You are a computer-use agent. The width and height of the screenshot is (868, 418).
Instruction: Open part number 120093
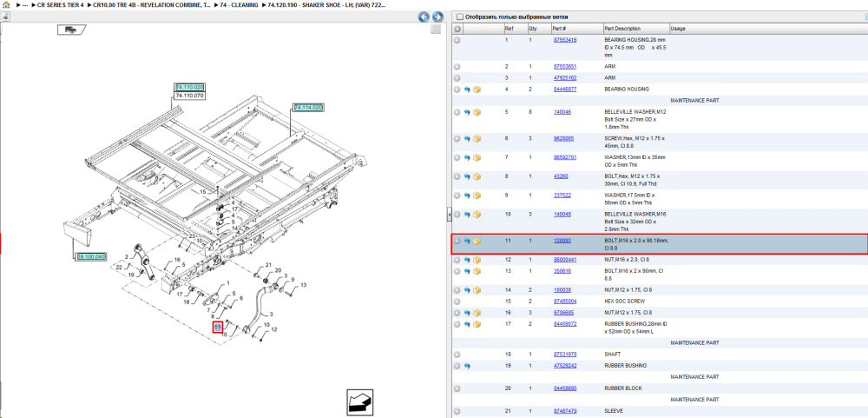tap(562, 241)
